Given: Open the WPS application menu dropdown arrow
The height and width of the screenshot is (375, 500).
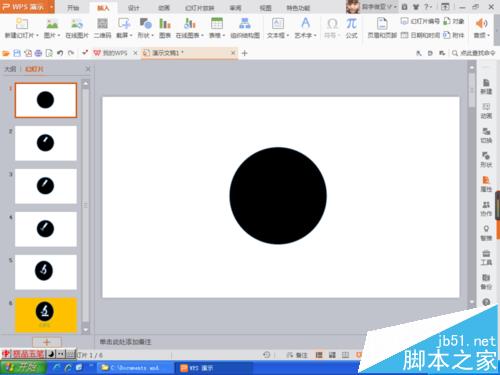Looking at the screenshot, I should [52, 7].
